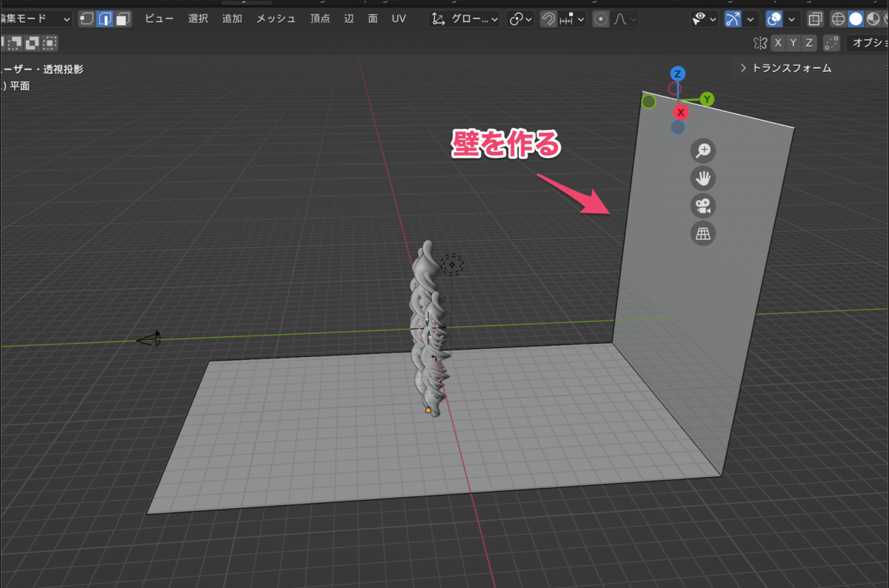The width and height of the screenshot is (889, 588).
Task: Select wireframe viewport shading
Action: click(x=839, y=19)
